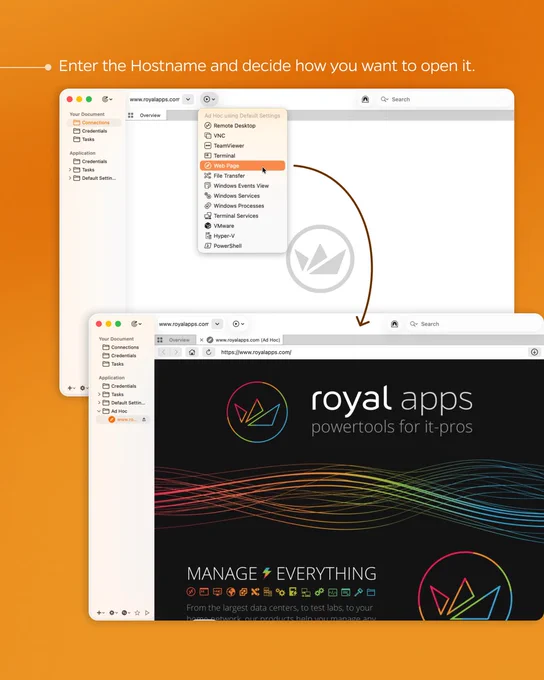544x680 pixels.
Task: Select the orange www.ro... Ad Hoc connection
Action: click(x=123, y=419)
